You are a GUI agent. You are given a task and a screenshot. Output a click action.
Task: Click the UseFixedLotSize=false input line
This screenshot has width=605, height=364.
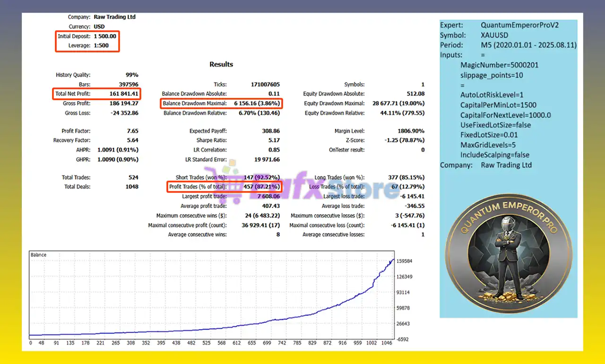(x=495, y=125)
